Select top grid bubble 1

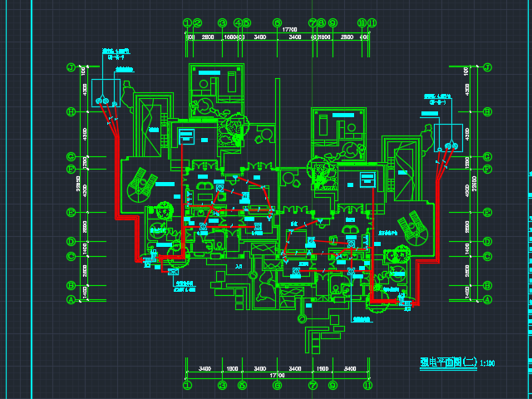187,23
